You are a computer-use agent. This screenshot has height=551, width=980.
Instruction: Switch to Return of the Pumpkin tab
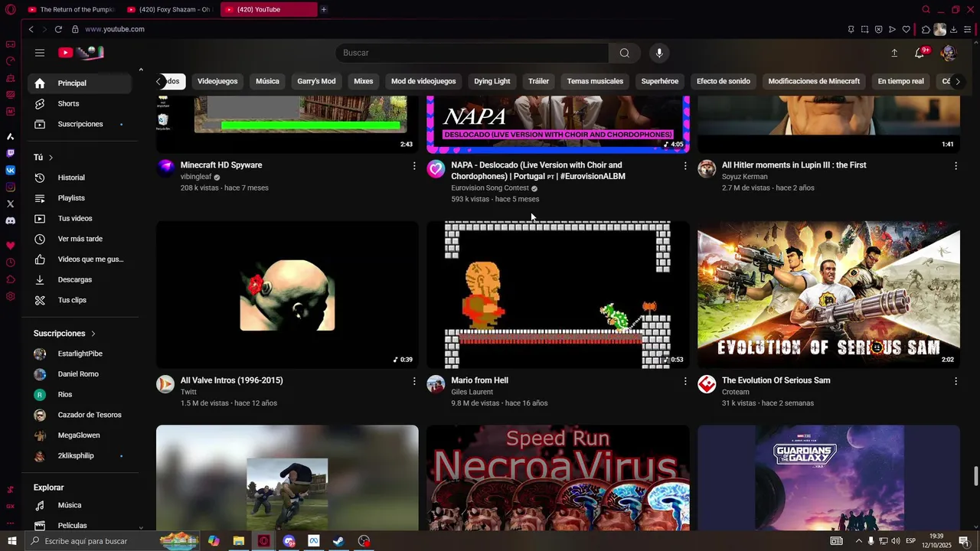(x=70, y=9)
